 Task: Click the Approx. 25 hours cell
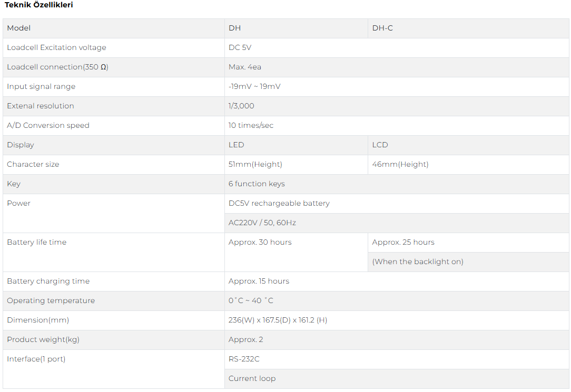coord(403,243)
